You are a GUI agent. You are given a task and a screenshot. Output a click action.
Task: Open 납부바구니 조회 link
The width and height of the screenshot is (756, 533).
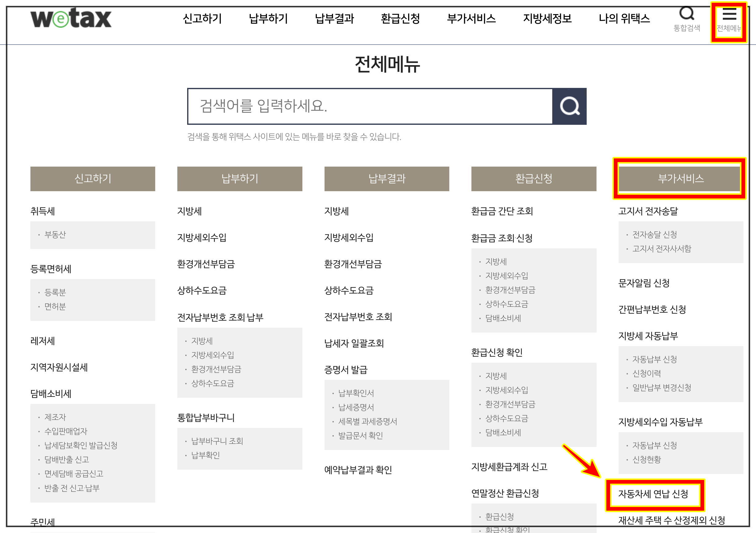pos(217,441)
